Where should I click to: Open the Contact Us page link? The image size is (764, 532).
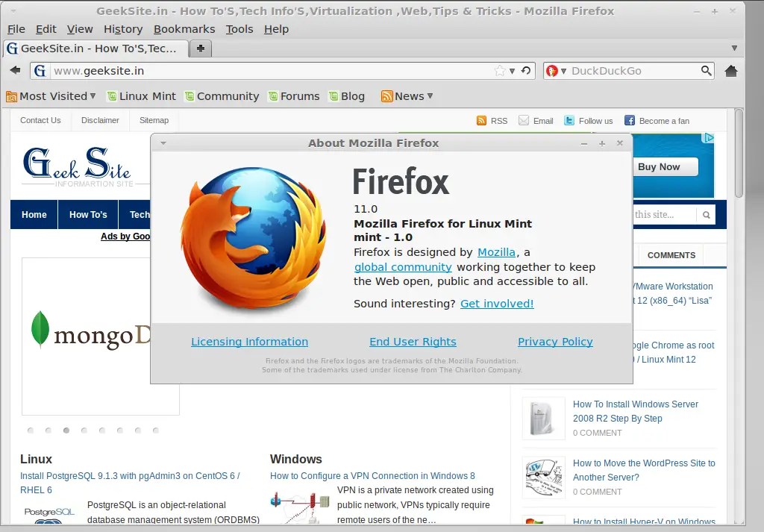point(40,120)
